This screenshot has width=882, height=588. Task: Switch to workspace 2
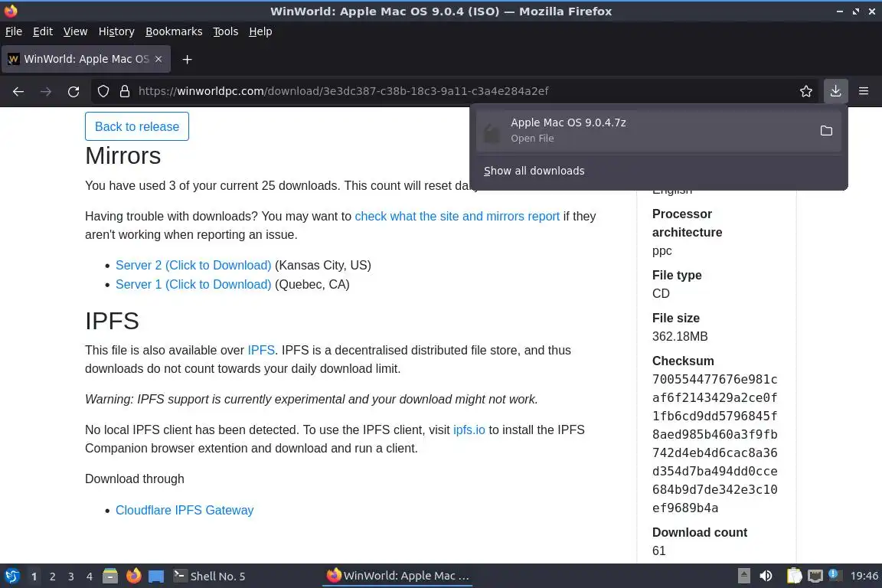coord(53,577)
